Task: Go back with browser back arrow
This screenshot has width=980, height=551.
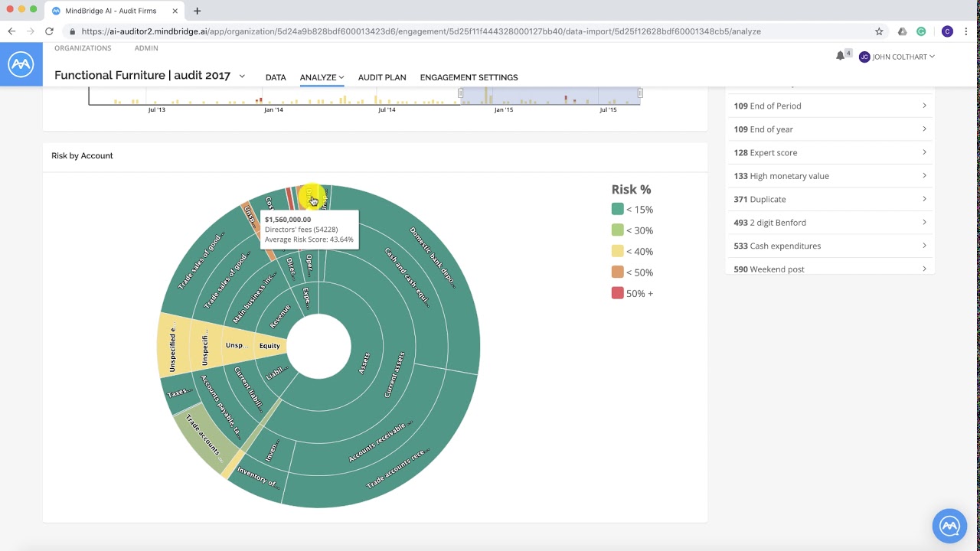Action: 11,31
